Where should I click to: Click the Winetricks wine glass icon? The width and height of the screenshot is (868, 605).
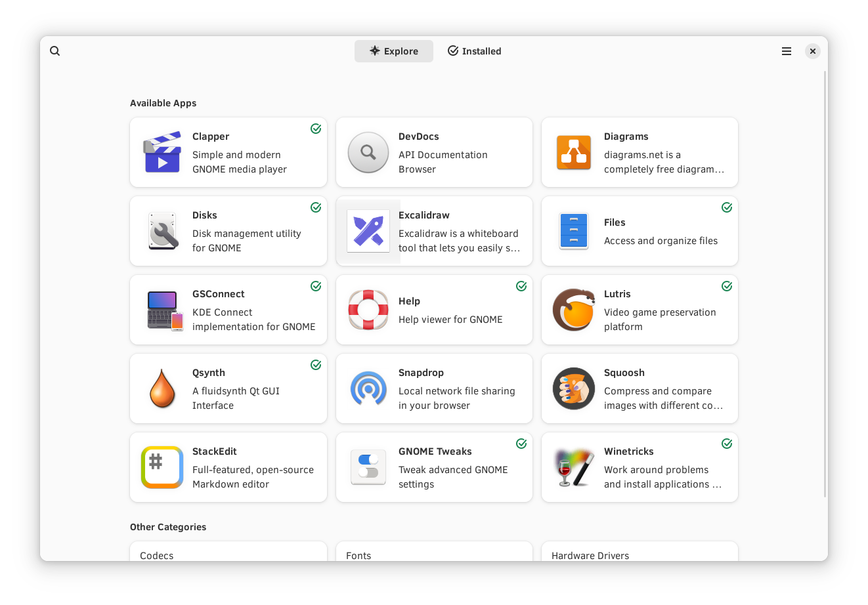pos(574,467)
